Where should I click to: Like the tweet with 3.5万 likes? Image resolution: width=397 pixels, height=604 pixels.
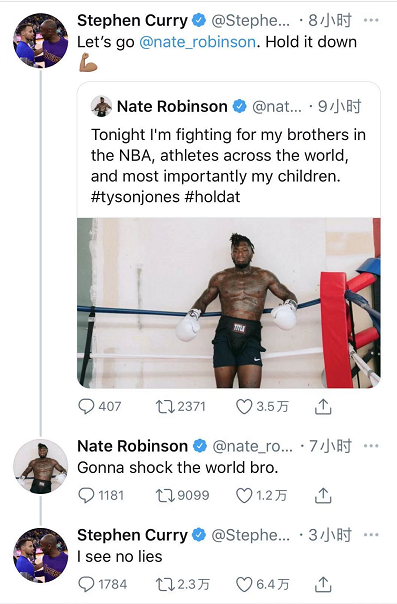click(x=244, y=407)
